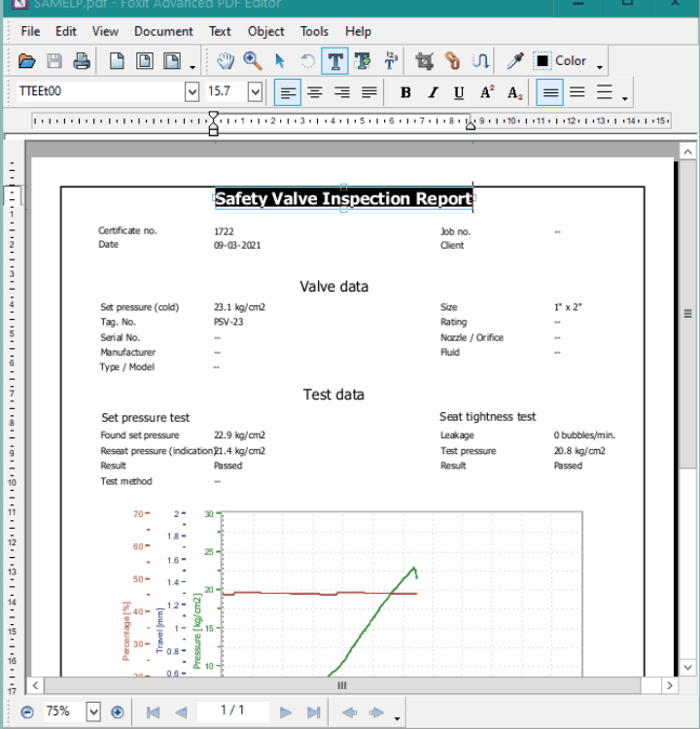Open the font name dropdown
Viewport: 700px width, 729px height.
tap(192, 91)
